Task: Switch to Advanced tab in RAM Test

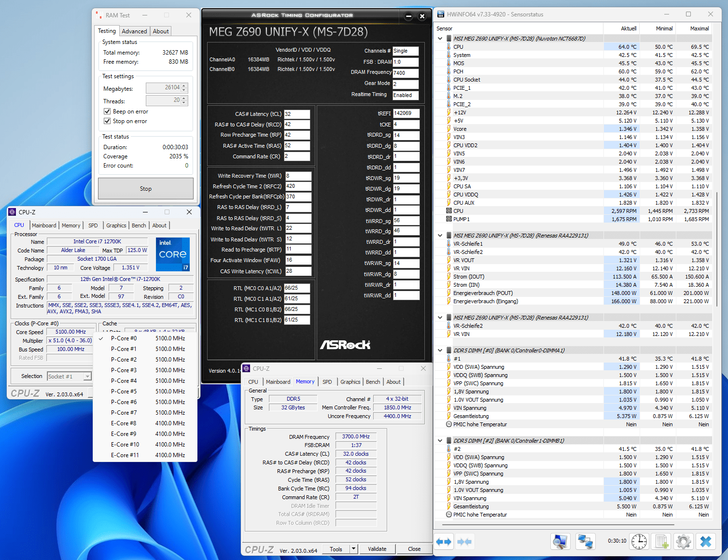Action: click(x=134, y=31)
